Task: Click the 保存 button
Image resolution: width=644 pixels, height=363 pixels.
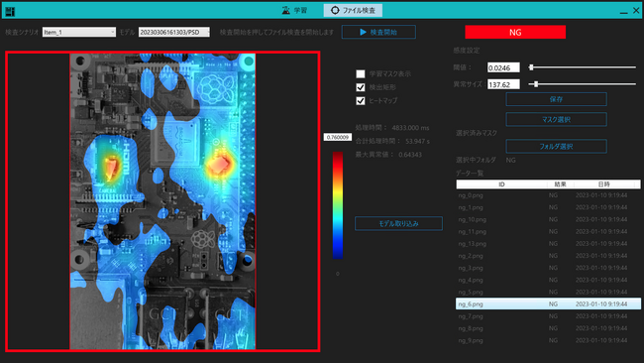Action: coord(556,99)
